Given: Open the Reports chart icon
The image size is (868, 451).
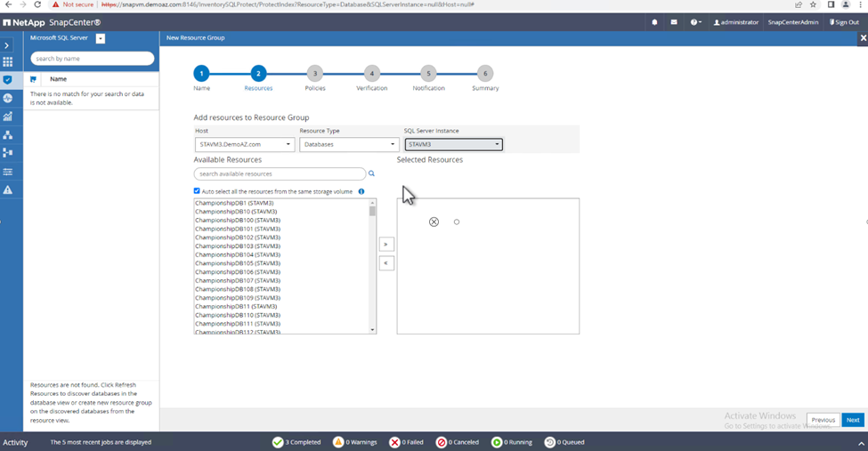Looking at the screenshot, I should [8, 117].
